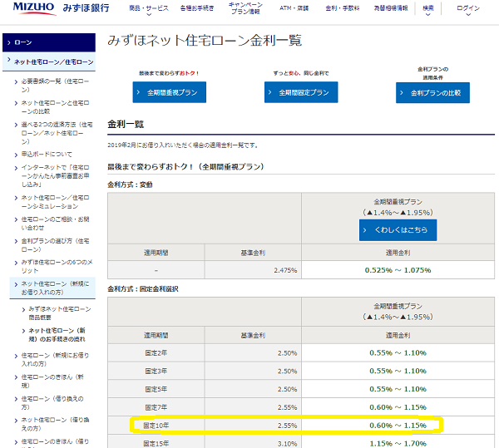Screen dimensions: 499x448
Task: Open the 各種お手続き menu item
Action: pyautogui.click(x=197, y=8)
